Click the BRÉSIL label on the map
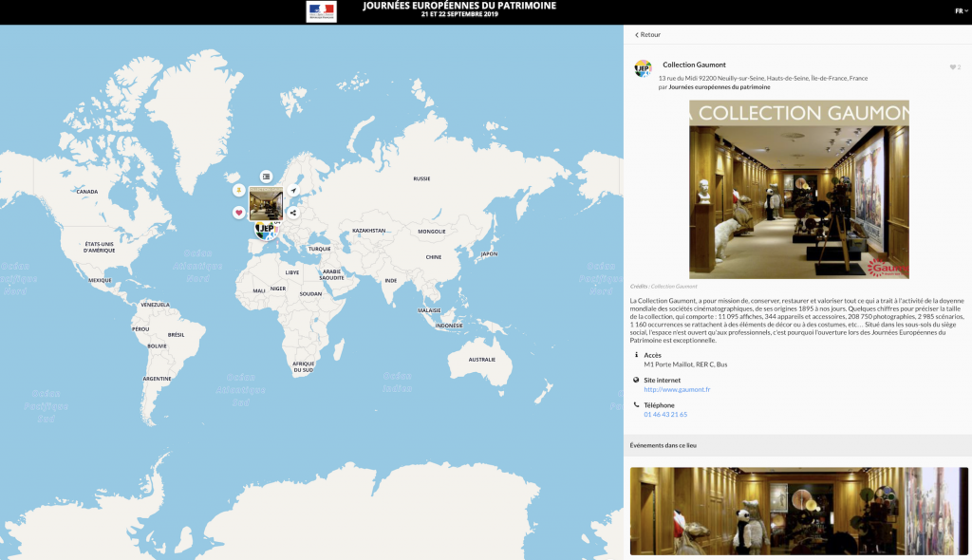This screenshot has width=972, height=560. (x=176, y=335)
